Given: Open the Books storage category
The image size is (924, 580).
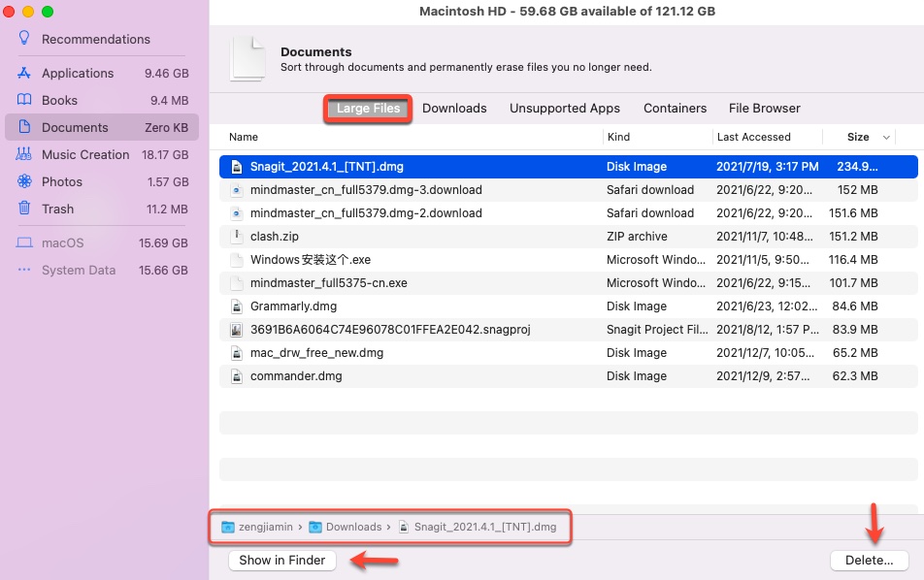Looking at the screenshot, I should (60, 100).
